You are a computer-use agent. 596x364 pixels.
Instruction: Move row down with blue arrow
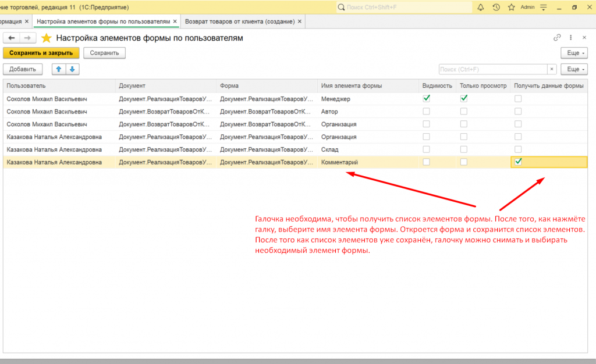(x=72, y=69)
